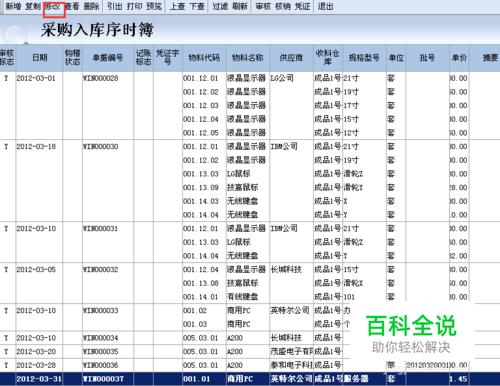Screen dimensions: 500x386
Task: Click the 审核 (Audit) toolbar button
Action: click(x=263, y=6)
